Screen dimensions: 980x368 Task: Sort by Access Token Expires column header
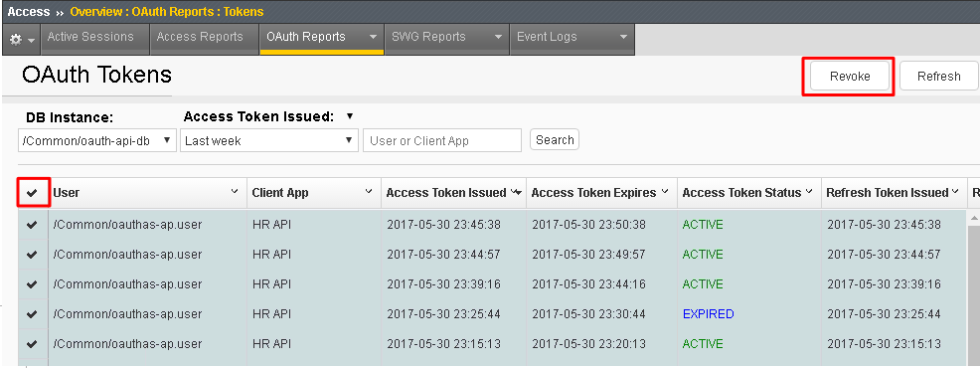tap(593, 193)
